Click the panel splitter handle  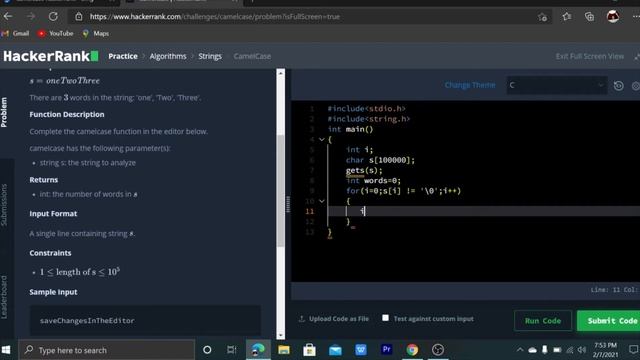click(288, 204)
